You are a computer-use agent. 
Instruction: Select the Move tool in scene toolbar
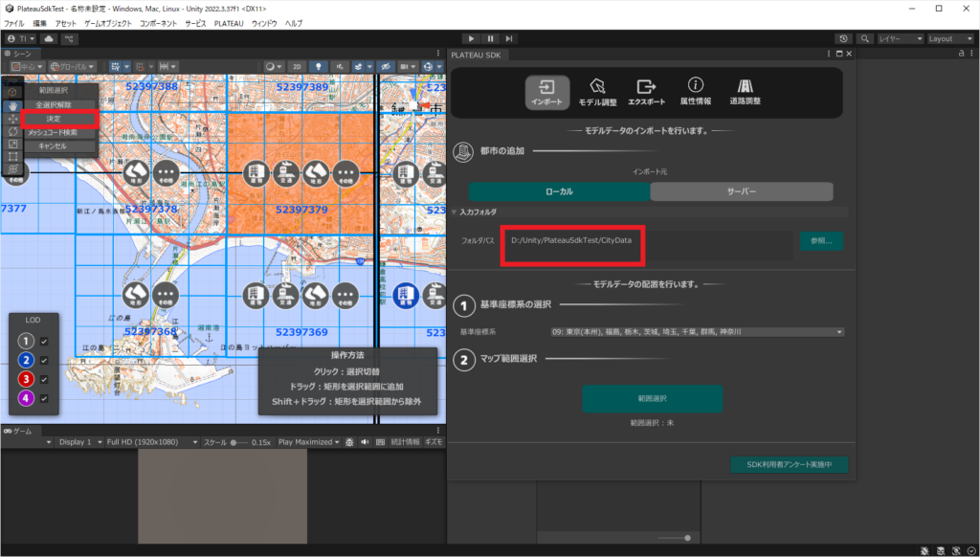(x=12, y=119)
